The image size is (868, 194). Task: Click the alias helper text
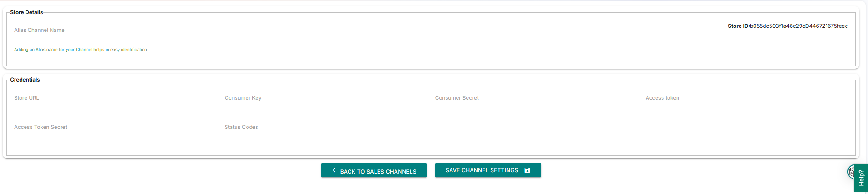(x=80, y=50)
